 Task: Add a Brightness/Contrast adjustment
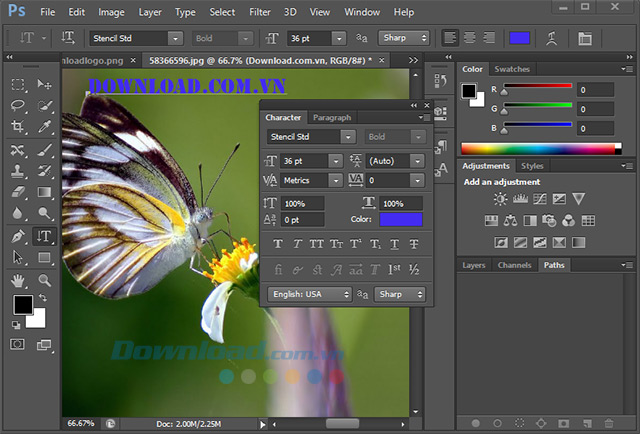(x=500, y=199)
